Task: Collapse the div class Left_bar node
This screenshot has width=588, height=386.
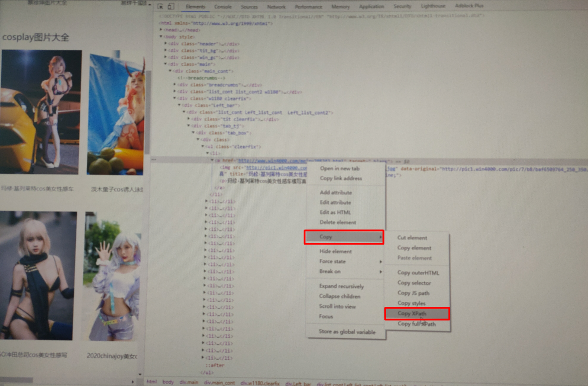Action: pyautogui.click(x=179, y=105)
